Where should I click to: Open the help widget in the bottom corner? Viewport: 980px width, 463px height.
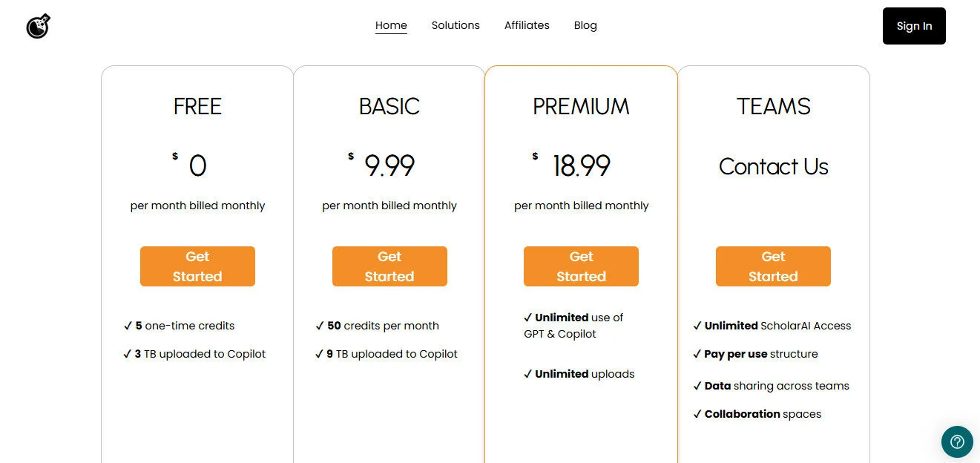(x=957, y=441)
